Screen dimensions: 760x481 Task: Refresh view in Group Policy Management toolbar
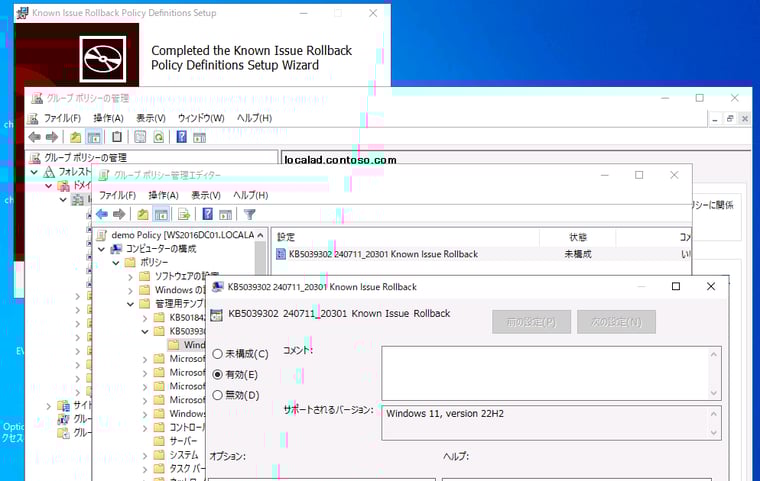click(158, 137)
